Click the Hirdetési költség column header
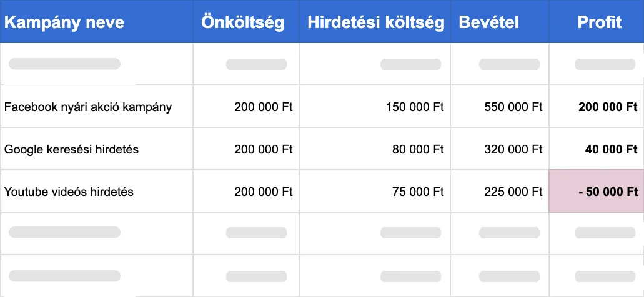 375,21
